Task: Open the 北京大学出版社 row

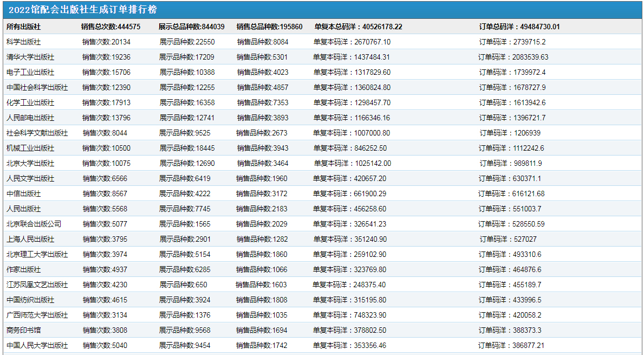Action: click(x=30, y=163)
